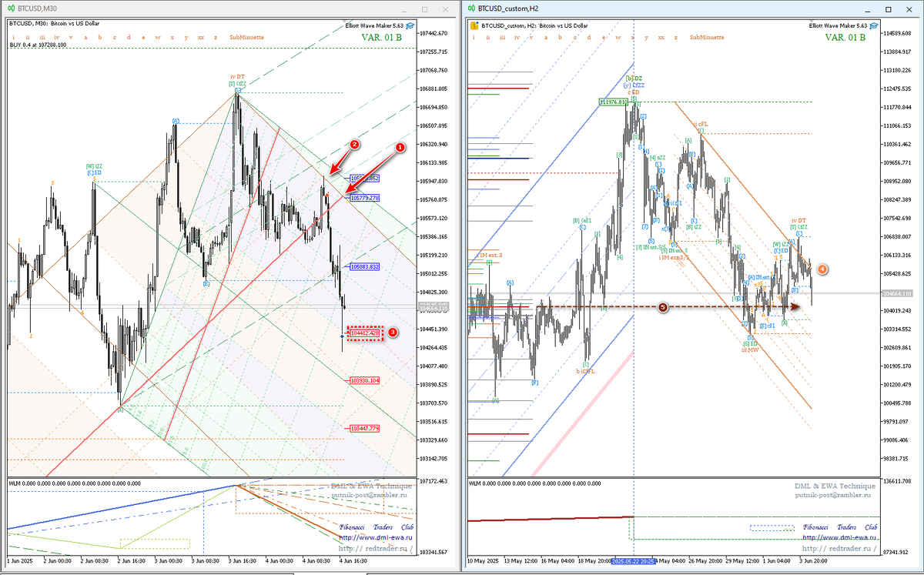
Task: Click the graduation cap icon in the H2 chart
Action: pos(874,25)
